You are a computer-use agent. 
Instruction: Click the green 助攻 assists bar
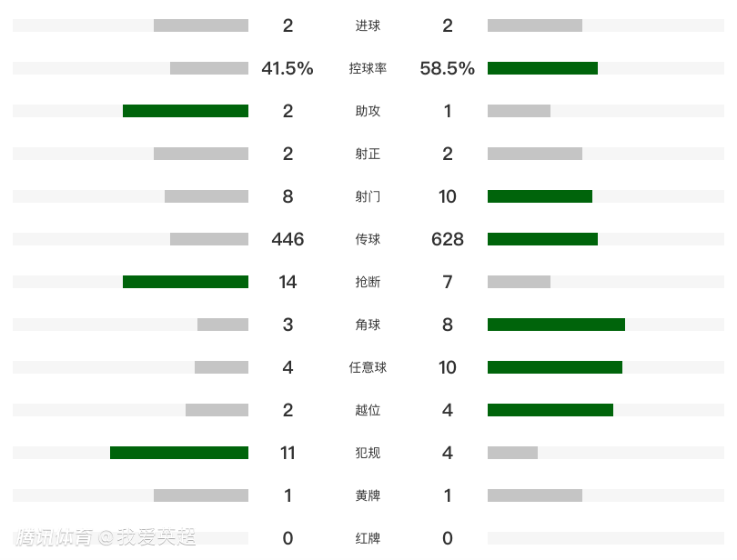click(x=186, y=111)
